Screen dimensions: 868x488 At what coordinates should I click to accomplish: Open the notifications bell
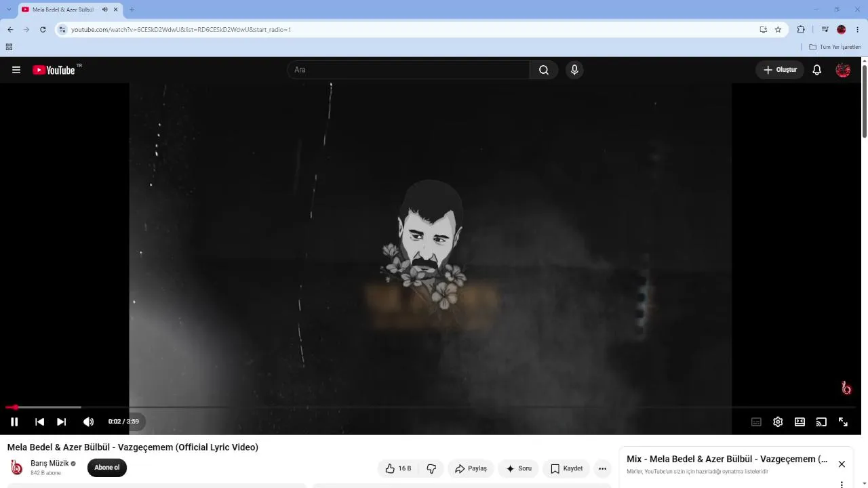(817, 70)
